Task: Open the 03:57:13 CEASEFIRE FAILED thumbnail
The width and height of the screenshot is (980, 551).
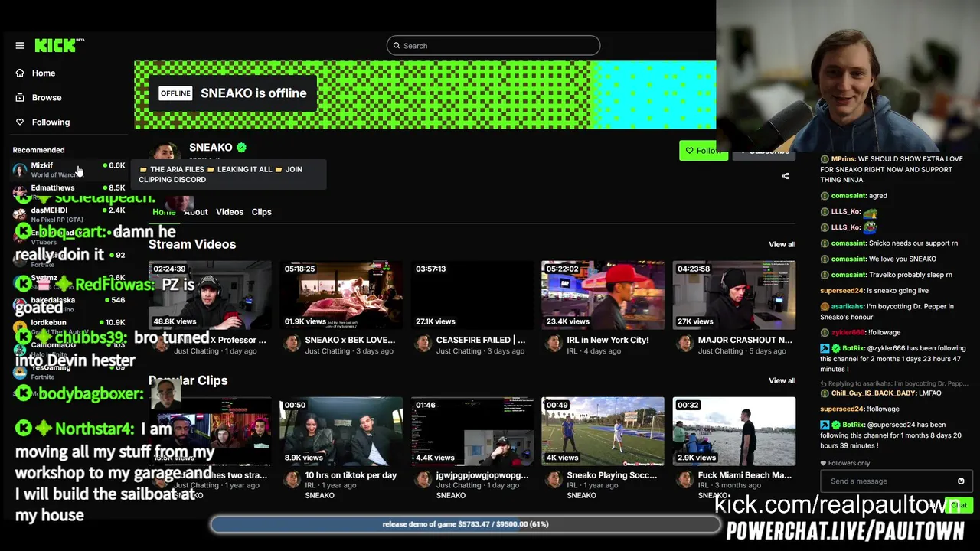Action: [472, 295]
